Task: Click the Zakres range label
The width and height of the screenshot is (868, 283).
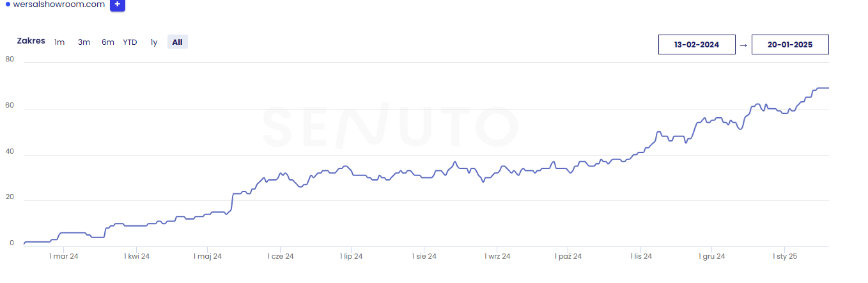Action: click(x=31, y=41)
